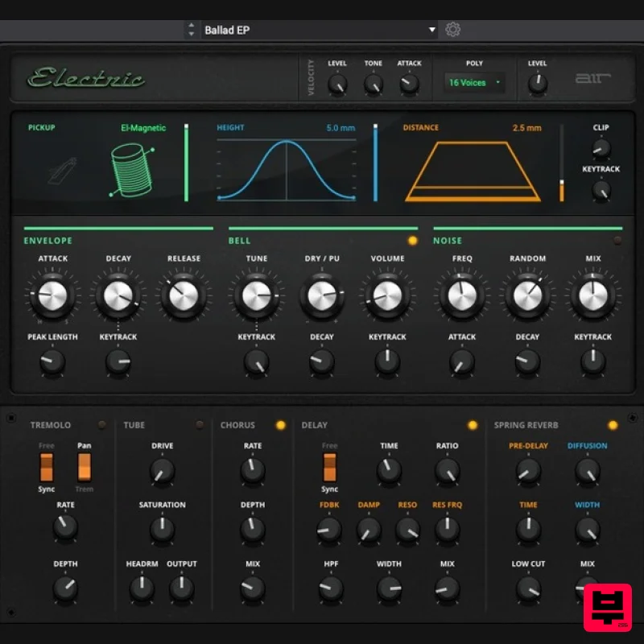Click the Tremolo Rate knob

[x=65, y=526]
